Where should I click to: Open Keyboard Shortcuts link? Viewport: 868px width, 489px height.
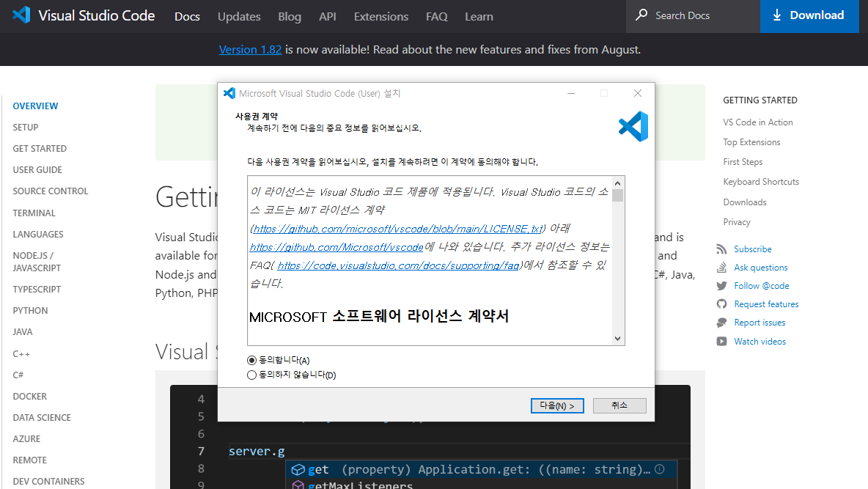tap(761, 182)
